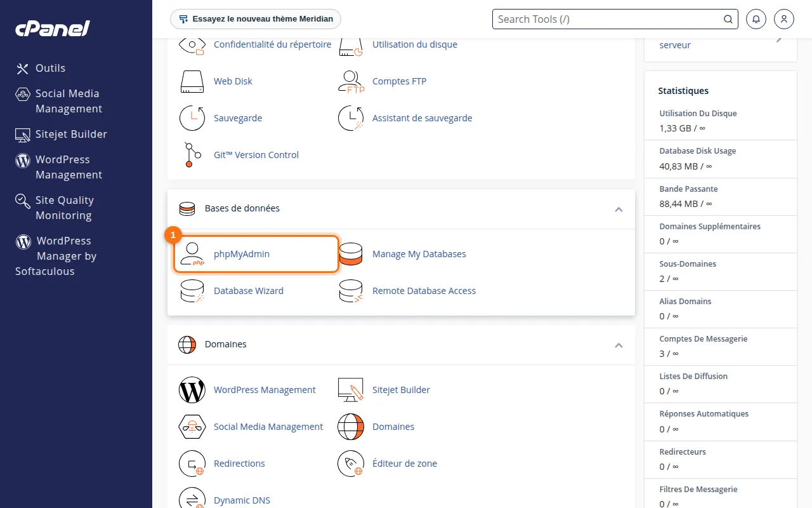This screenshot has height=508, width=812.
Task: Open Sitejet Builder in the sidebar
Action: 61,134
